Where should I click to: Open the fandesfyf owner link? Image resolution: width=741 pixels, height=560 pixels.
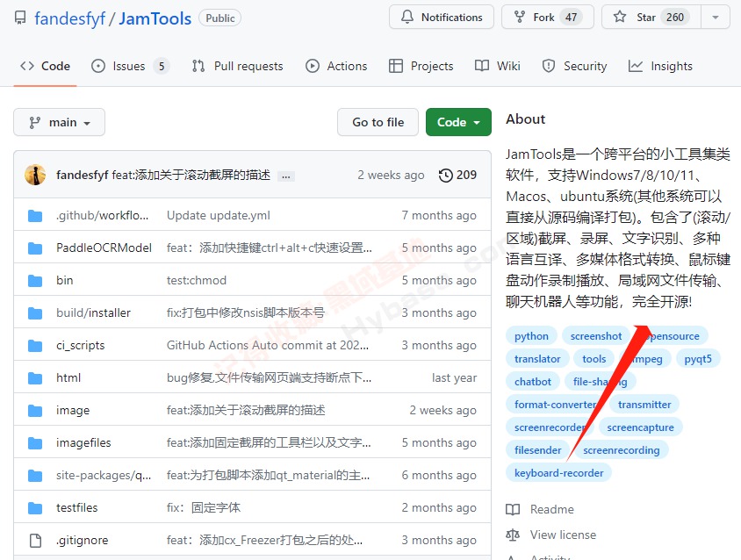tap(70, 18)
